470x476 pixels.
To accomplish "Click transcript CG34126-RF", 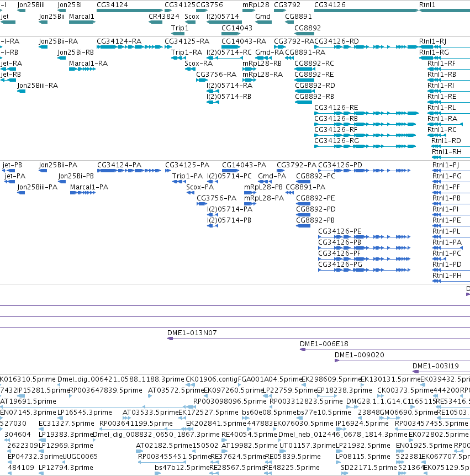I will 335,130.
